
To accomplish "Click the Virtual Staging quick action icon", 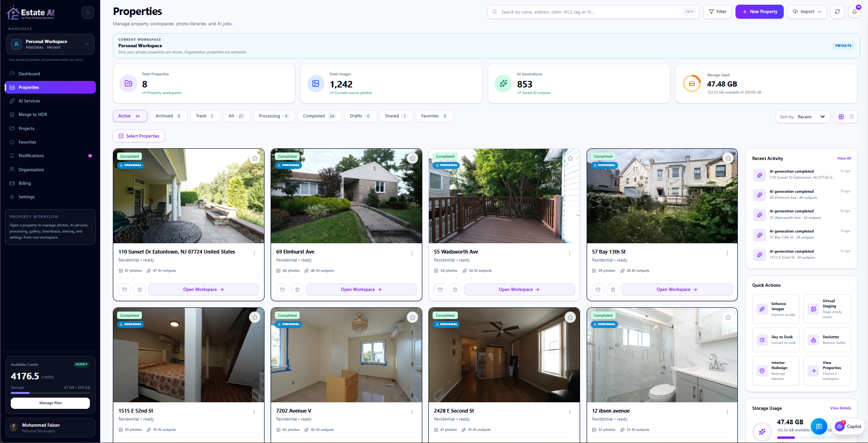I will click(x=814, y=309).
